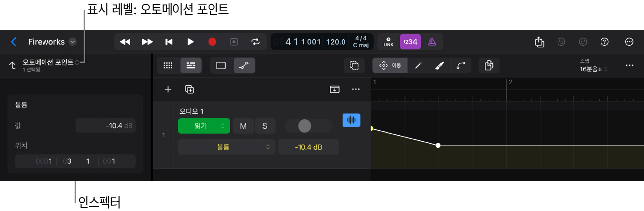The height and width of the screenshot is (211, 644).
Task: Open the More menu in the control bar
Action: coord(629,42)
